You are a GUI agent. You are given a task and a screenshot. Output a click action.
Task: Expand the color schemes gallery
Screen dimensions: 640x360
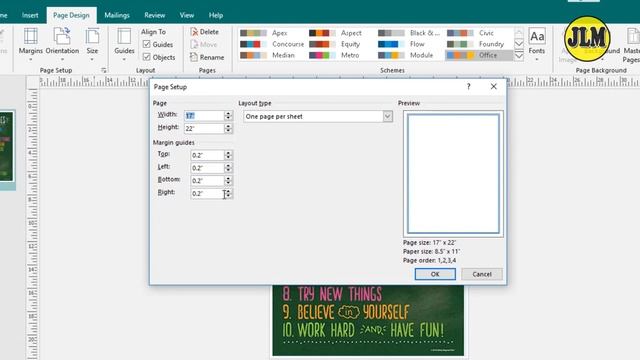519,56
